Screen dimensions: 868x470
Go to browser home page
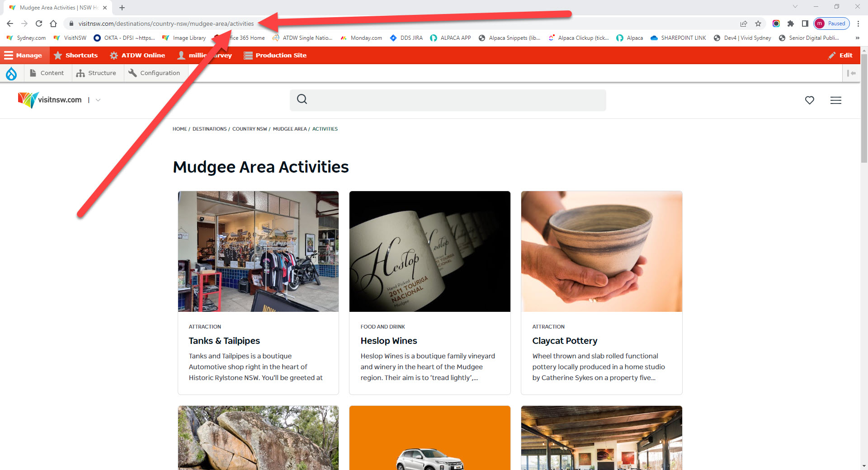(53, 23)
